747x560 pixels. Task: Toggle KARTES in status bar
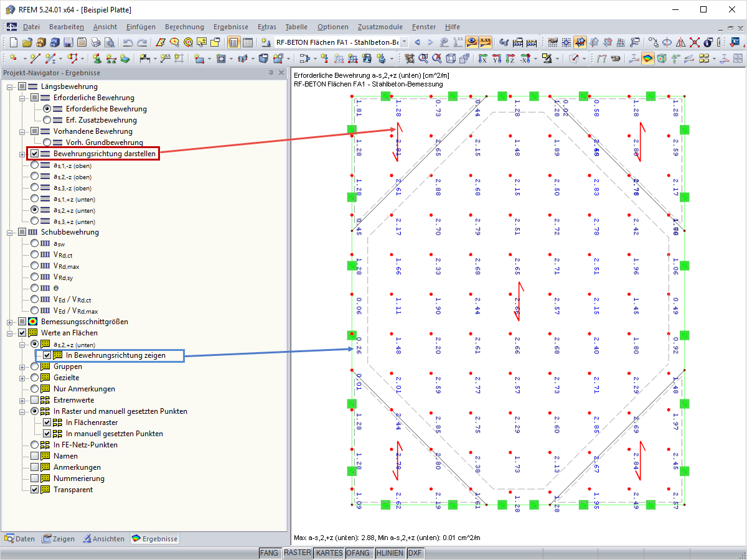click(x=329, y=553)
